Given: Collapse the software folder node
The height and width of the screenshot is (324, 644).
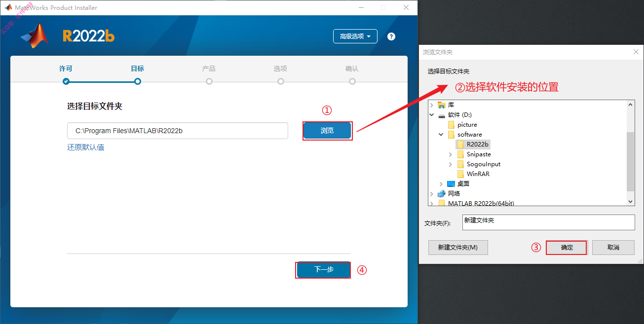Looking at the screenshot, I should (441, 135).
